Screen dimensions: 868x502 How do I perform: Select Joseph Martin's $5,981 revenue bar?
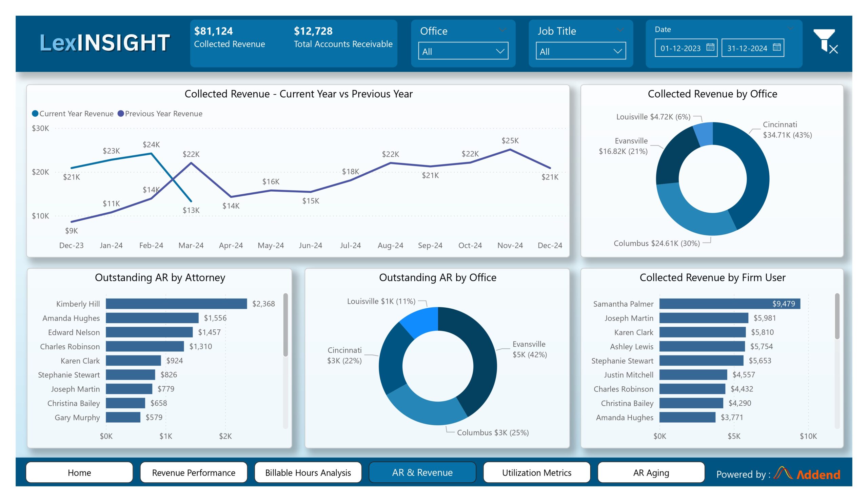704,318
